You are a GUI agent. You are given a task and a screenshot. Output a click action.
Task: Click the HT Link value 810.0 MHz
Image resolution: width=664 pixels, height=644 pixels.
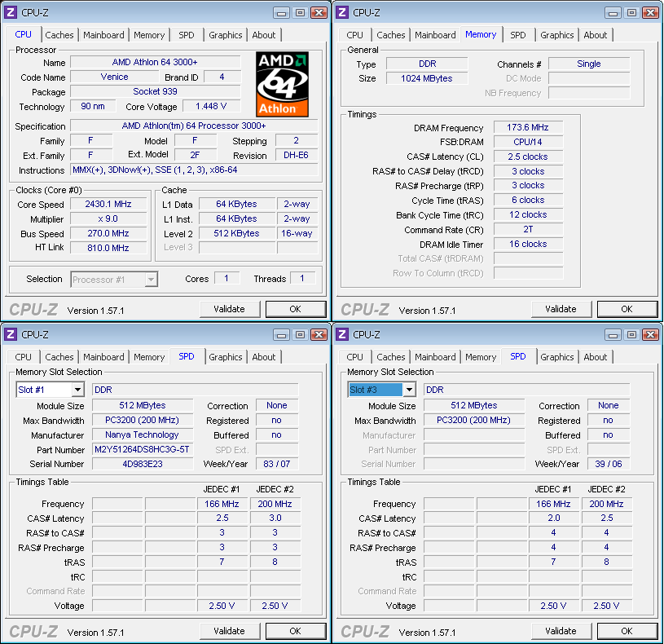pos(108,249)
